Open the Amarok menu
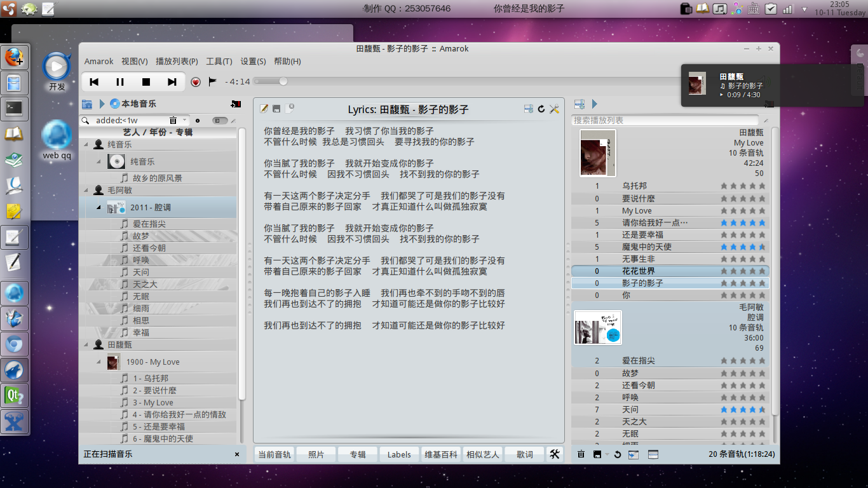 pos(99,62)
